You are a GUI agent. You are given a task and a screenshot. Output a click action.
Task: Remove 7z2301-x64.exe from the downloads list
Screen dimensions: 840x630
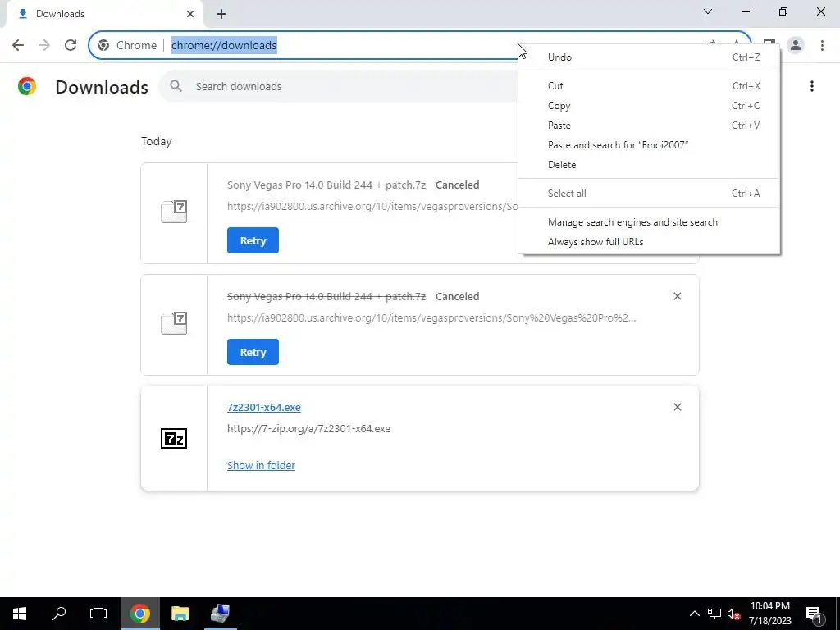click(x=677, y=407)
